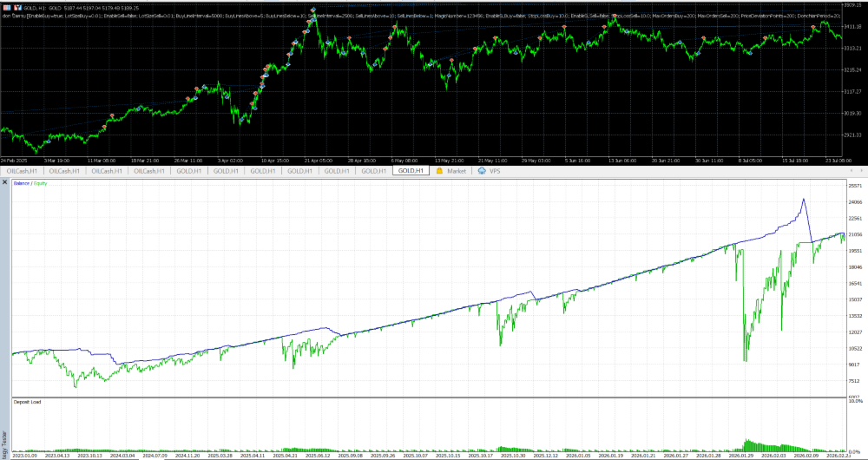Click the '13 Jun 06:00' chart time label
The width and height of the screenshot is (868, 460).
(x=622, y=161)
